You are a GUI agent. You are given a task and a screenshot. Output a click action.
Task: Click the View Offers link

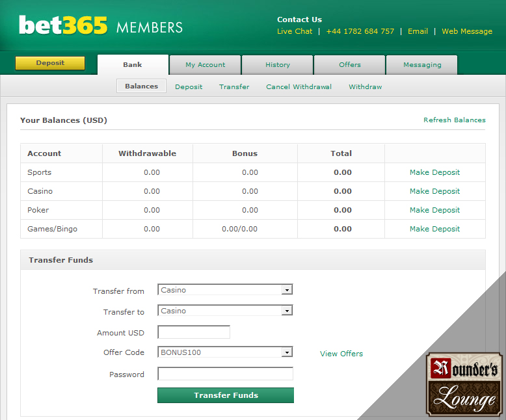341,354
